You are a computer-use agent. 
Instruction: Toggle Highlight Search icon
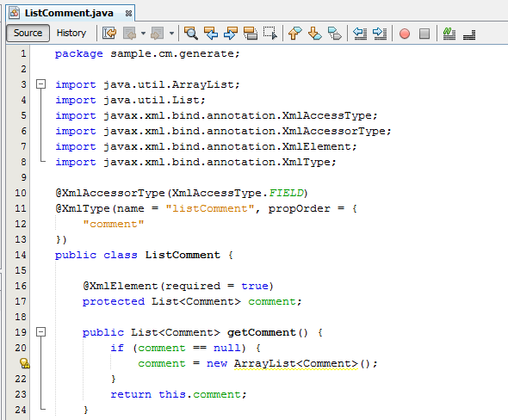point(250,33)
